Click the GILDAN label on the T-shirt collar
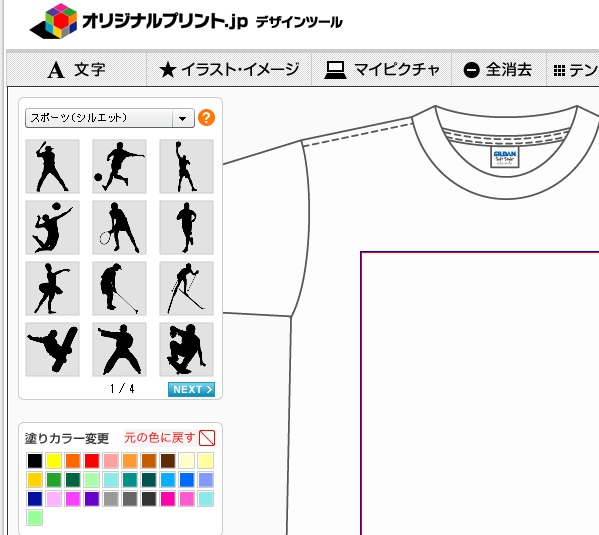The height and width of the screenshot is (535, 599). point(505,157)
